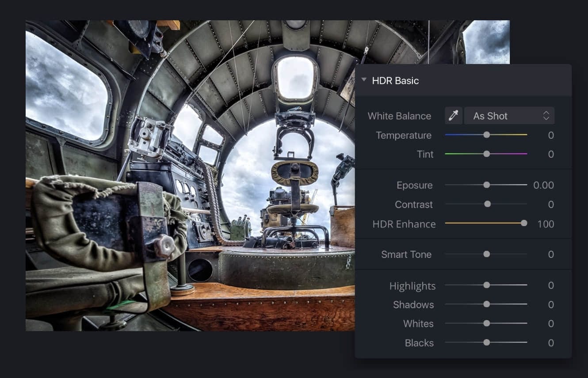Viewport: 588px width, 378px height.
Task: Click the HDR Basic panel title
Action: [395, 80]
